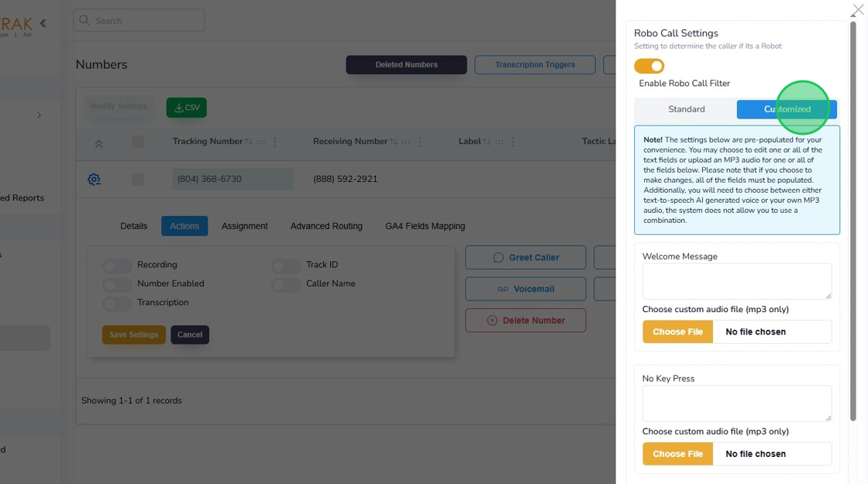
Task: Expand the sidebar submenu chevron
Action: (x=39, y=115)
